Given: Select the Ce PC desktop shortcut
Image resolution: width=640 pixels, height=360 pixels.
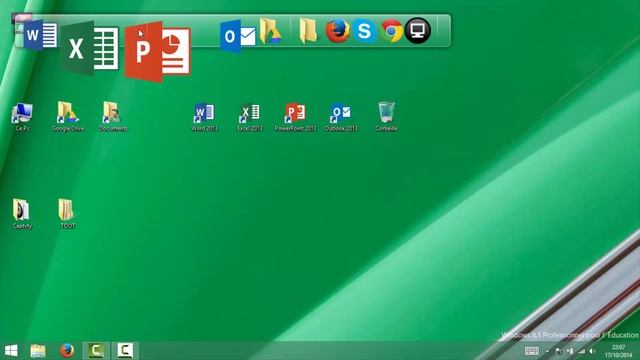Looking at the screenshot, I should pos(22,117).
